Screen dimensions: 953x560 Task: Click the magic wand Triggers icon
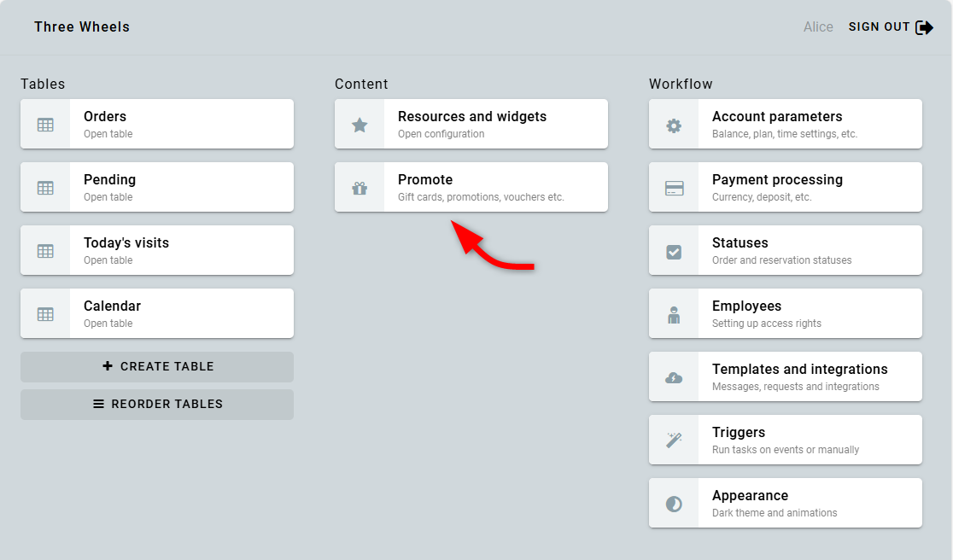tap(674, 440)
